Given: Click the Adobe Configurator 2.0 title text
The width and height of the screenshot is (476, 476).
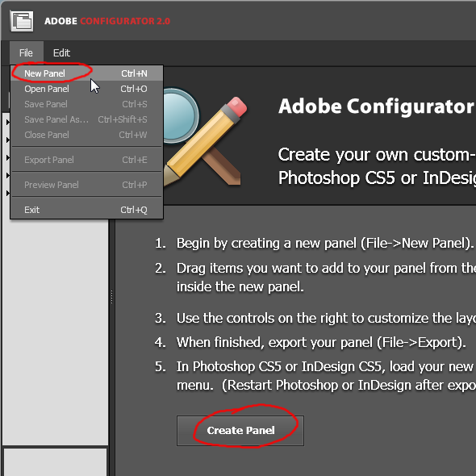Looking at the screenshot, I should pyautogui.click(x=107, y=21).
